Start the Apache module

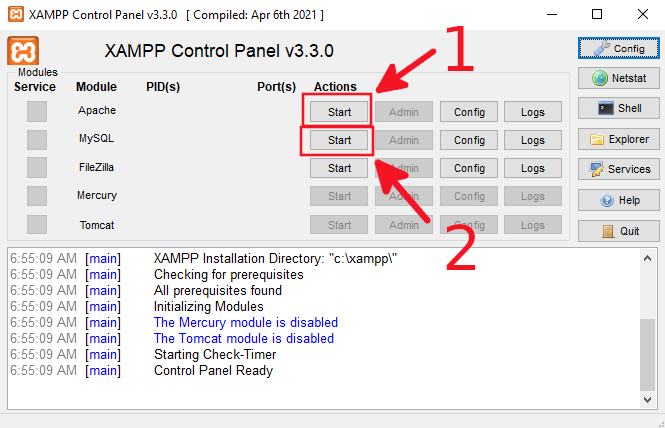(339, 112)
